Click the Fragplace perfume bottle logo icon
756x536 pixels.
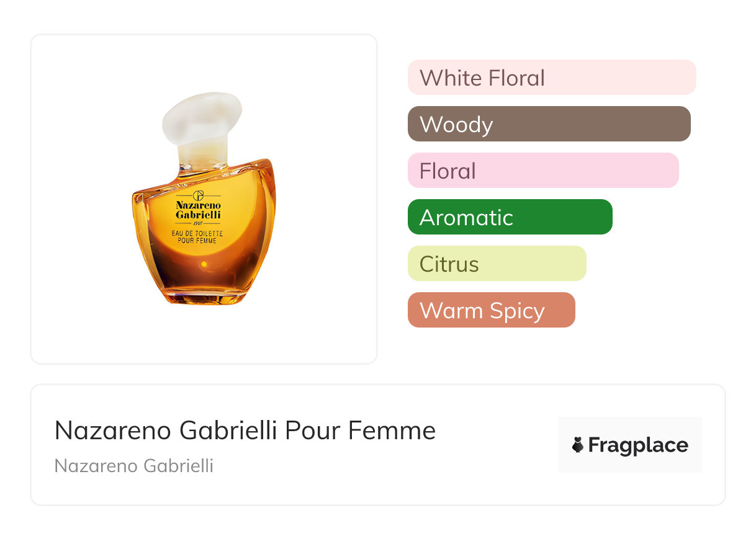tap(578, 445)
